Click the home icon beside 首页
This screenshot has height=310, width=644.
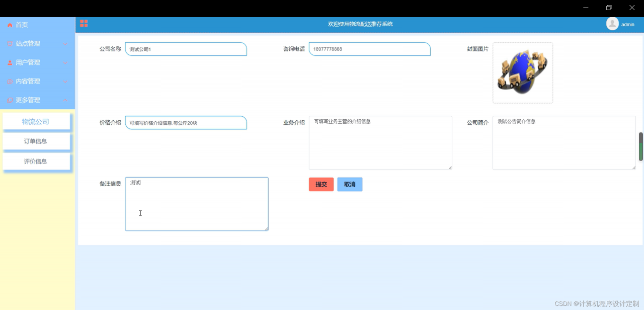(x=10, y=25)
